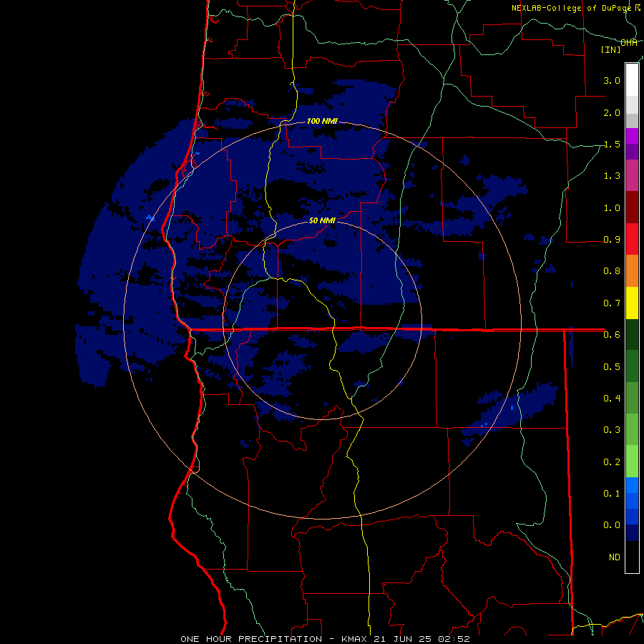Click the 0.7 legend value
The image size is (644, 644).
[612, 303]
